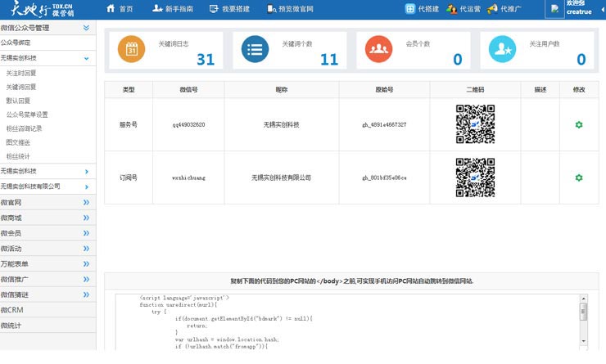The height and width of the screenshot is (364, 606).
Task: Click the orange 关键词日志 calendar icon
Action: coord(132,50)
